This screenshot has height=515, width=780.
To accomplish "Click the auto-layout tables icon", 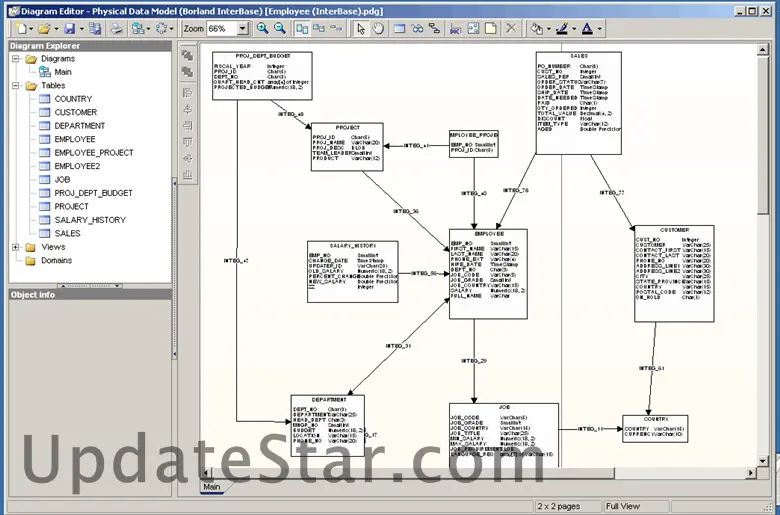I will click(x=138, y=28).
